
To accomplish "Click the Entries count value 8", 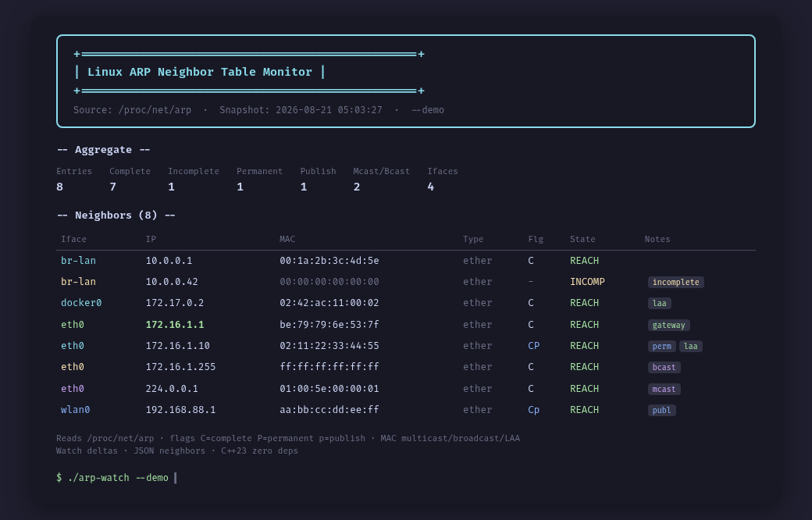I will [59, 187].
